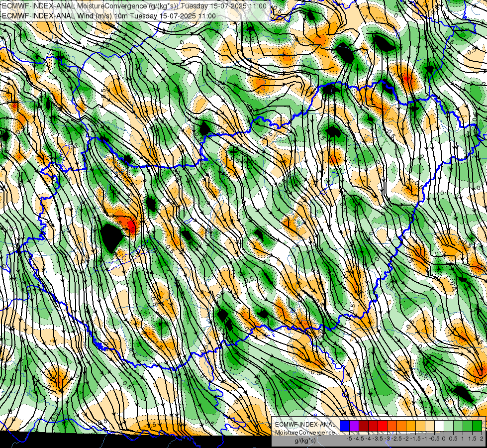The height and width of the screenshot is (448, 487).
Task: Click the legend scale value '-5'
Action: [x=349, y=439]
